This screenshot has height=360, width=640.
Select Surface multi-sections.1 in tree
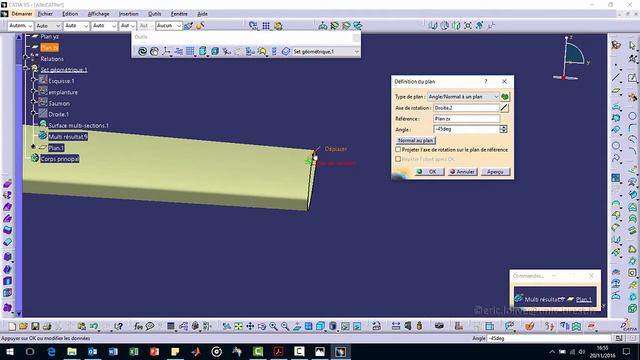point(78,125)
